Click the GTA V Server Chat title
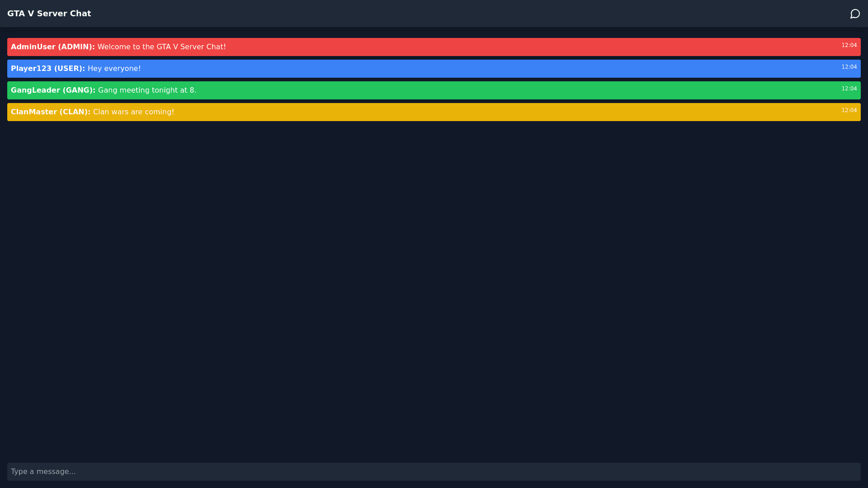Viewport: 868px width, 488px height. click(49, 14)
